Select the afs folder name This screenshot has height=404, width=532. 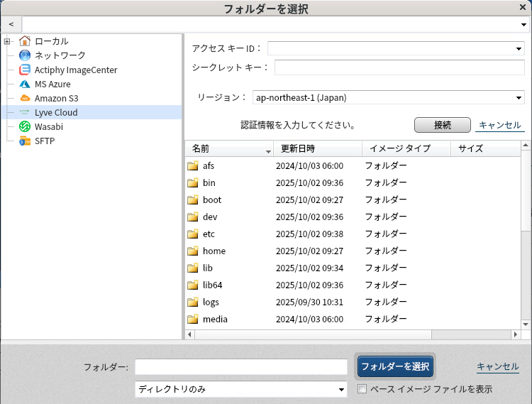(x=209, y=165)
